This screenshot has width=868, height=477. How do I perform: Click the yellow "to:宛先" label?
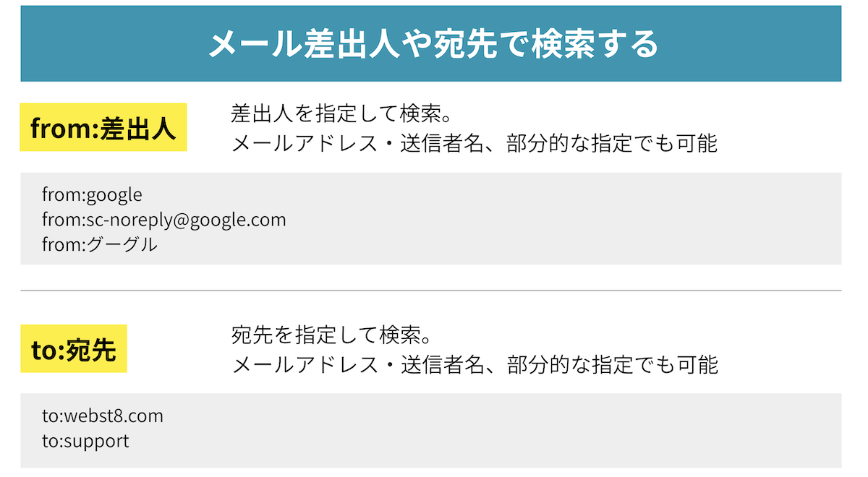coord(74,349)
